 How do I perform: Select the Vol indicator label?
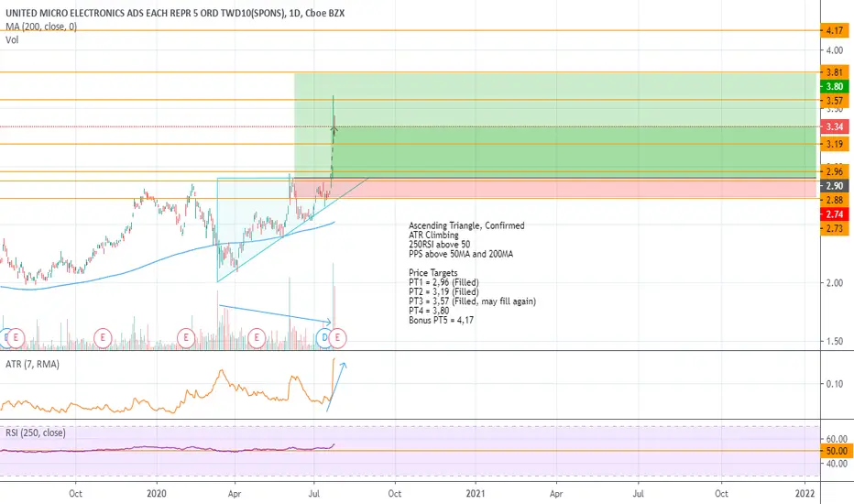pos(12,39)
